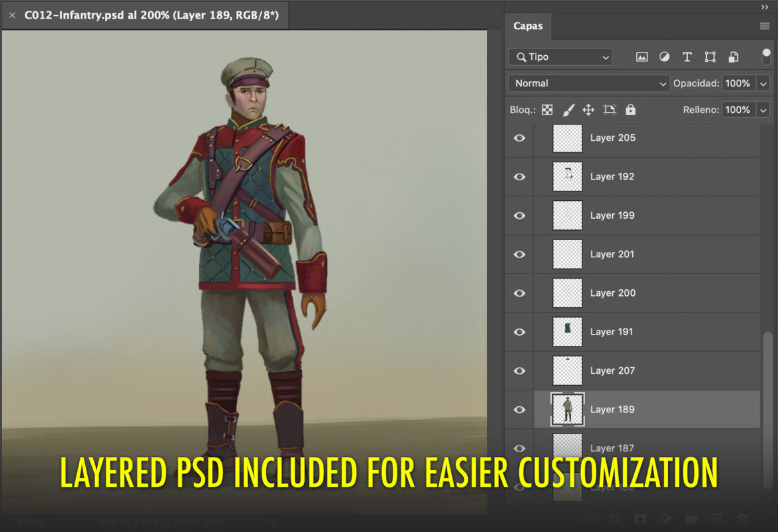Switch to the Capas tab
778x532 pixels.
[528, 25]
